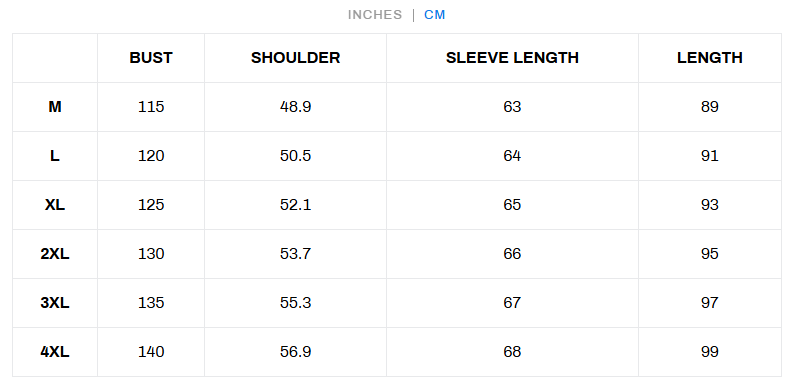Click the SHOULDER column header

[296, 58]
